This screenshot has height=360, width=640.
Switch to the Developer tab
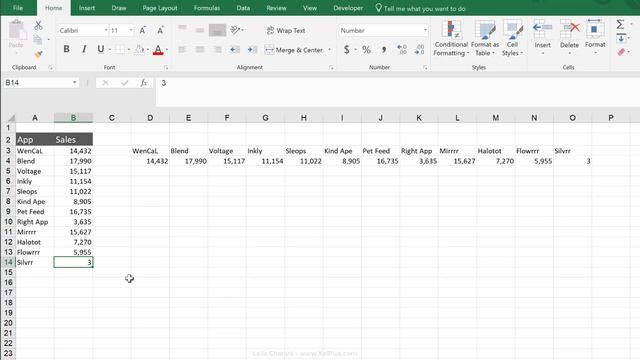[348, 8]
